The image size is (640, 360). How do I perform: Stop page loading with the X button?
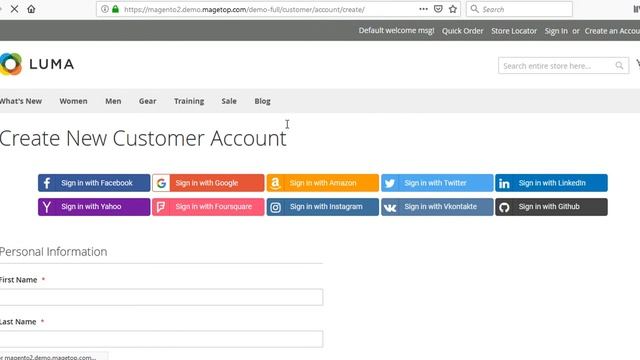pyautogui.click(x=14, y=9)
